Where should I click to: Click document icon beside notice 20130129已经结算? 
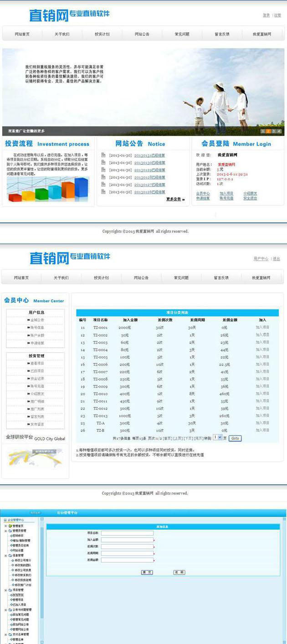[103, 170]
